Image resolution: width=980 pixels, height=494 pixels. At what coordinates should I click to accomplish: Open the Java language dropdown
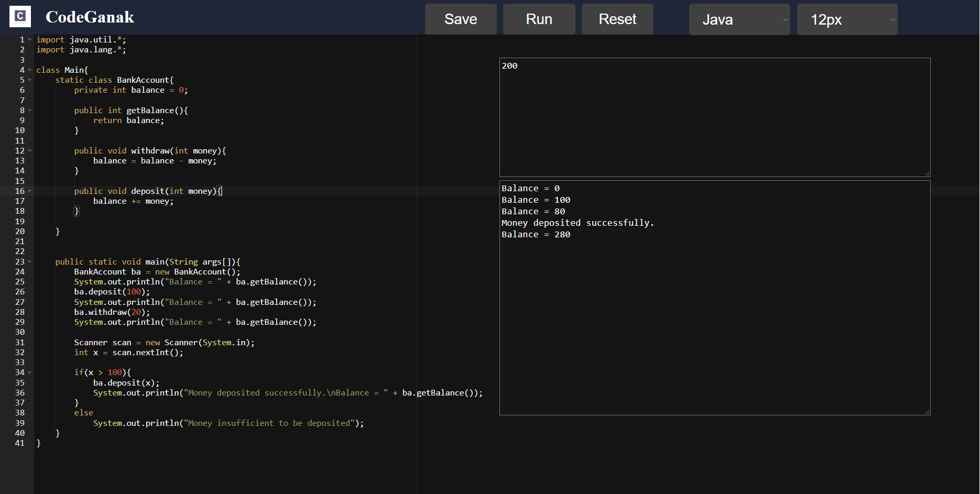point(739,19)
